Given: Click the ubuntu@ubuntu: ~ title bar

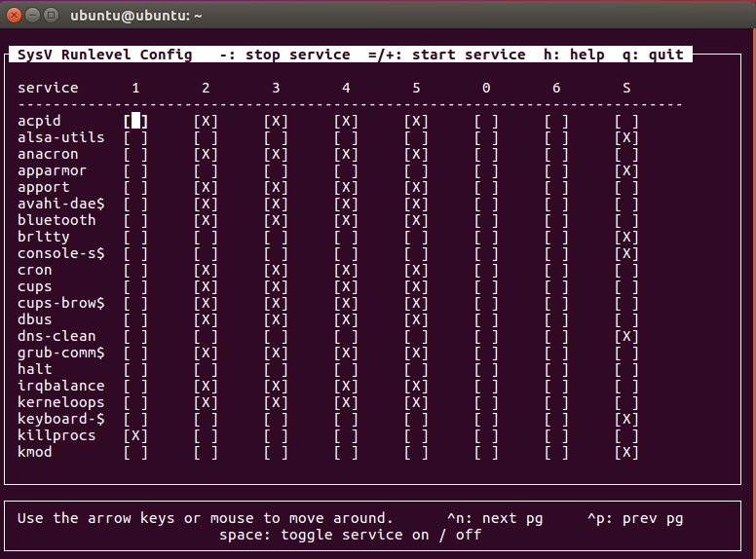Looking at the screenshot, I should [x=378, y=16].
